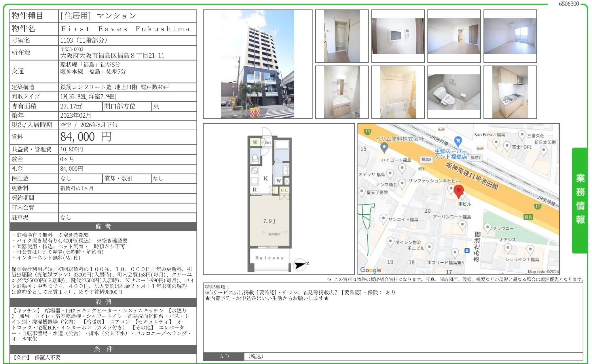
Task: Open the 1K floor plan image
Action: (x=279, y=199)
